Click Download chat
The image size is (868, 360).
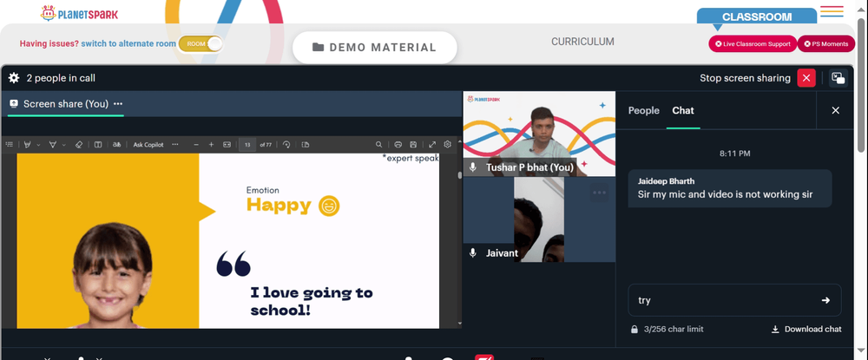(x=806, y=329)
